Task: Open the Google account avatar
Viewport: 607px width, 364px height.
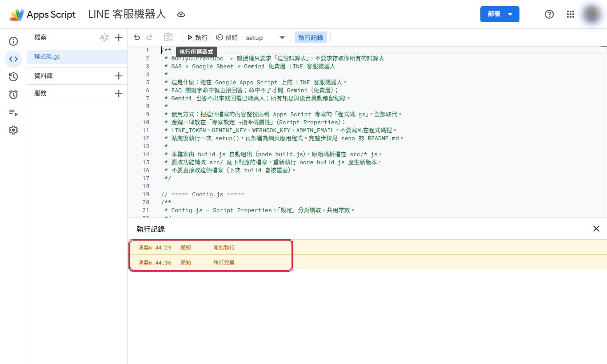Action: click(591, 14)
